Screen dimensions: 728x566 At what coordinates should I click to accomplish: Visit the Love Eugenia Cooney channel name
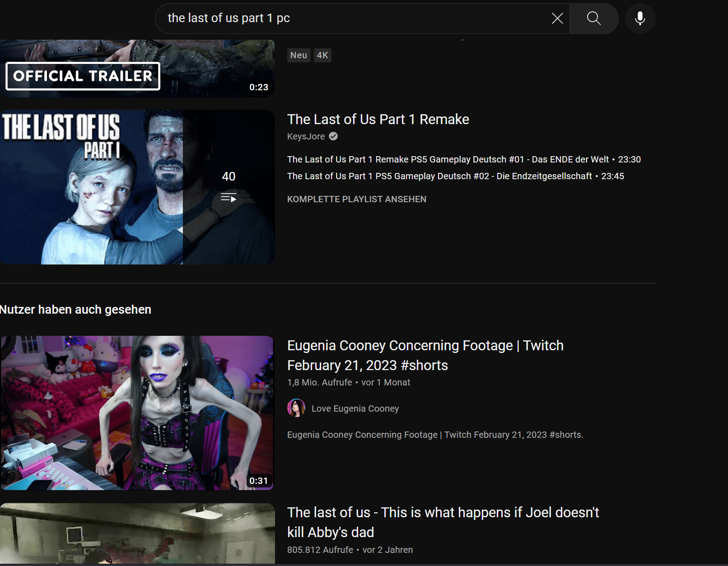(x=355, y=408)
